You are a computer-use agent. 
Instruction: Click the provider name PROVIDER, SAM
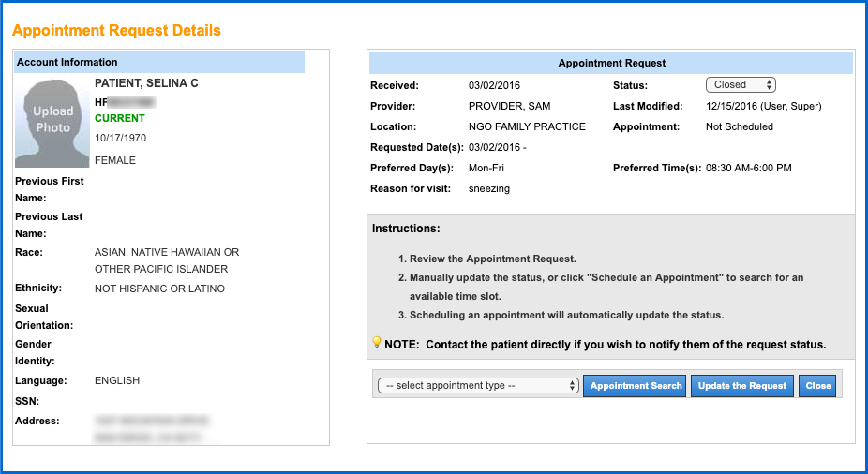[x=509, y=106]
